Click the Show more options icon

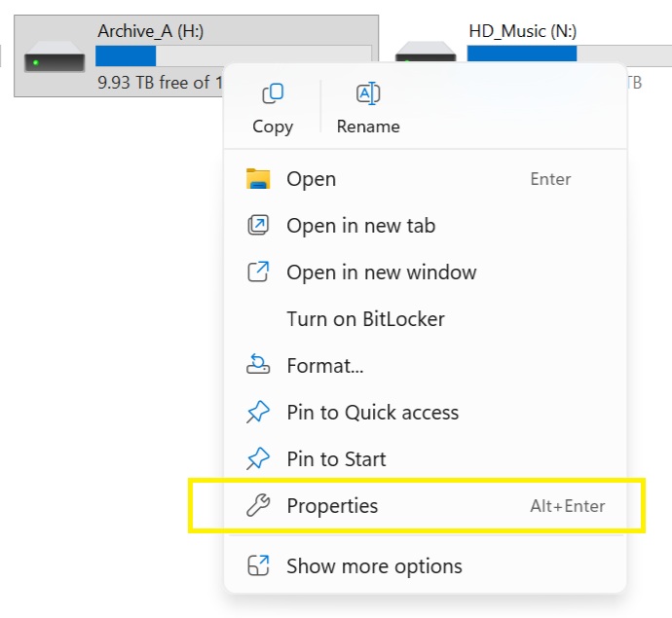(258, 566)
